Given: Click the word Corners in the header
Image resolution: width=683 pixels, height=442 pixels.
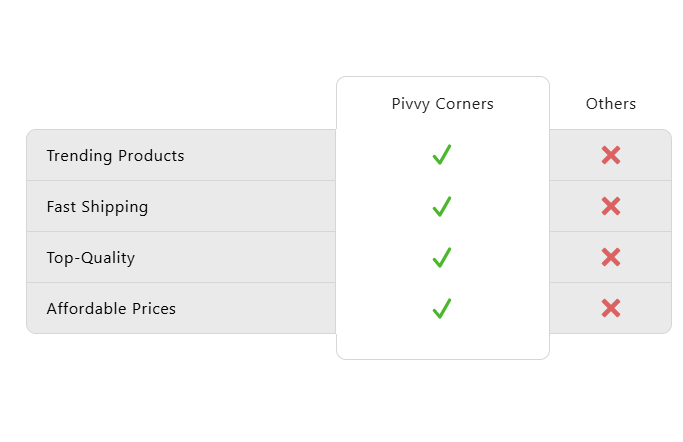Looking at the screenshot, I should click(464, 104).
